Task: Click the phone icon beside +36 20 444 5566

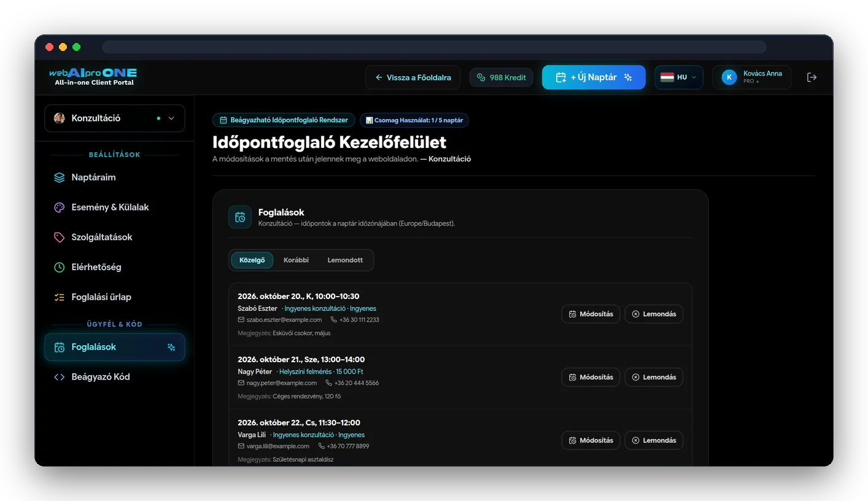Action: 329,383
